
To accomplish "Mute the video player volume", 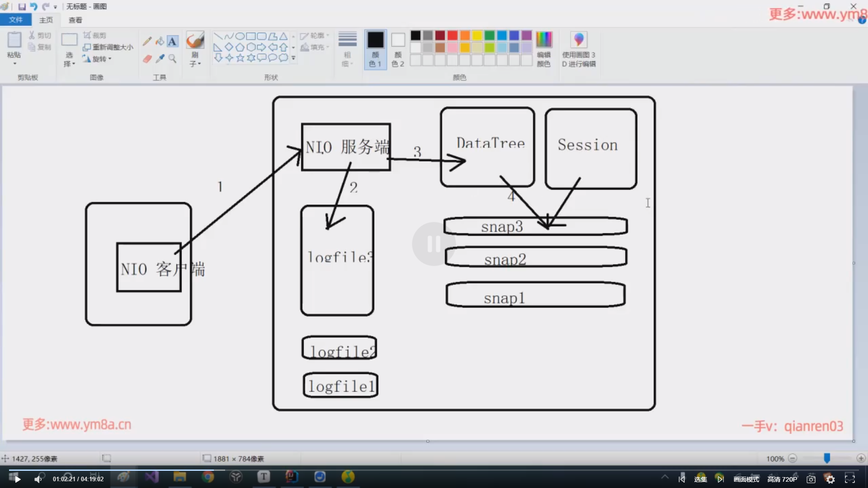I will [38, 479].
